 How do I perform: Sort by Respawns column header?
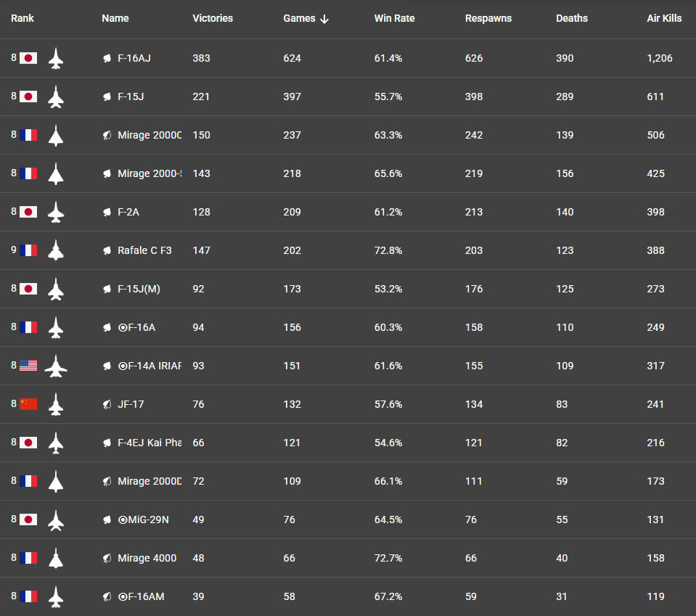[x=488, y=18]
